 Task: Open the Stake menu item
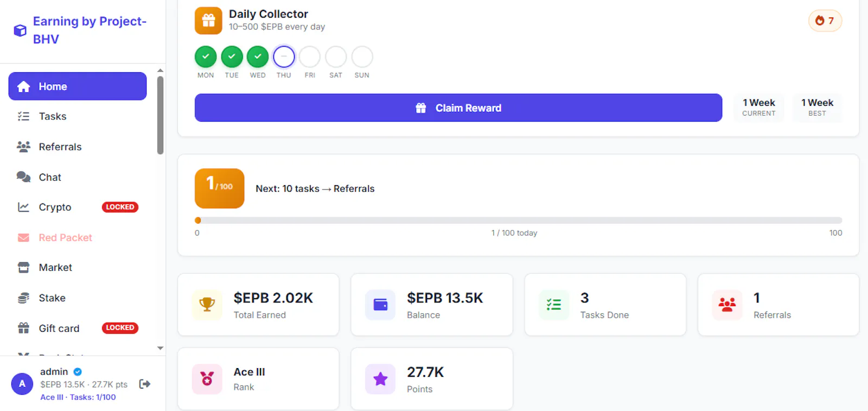pos(78,298)
